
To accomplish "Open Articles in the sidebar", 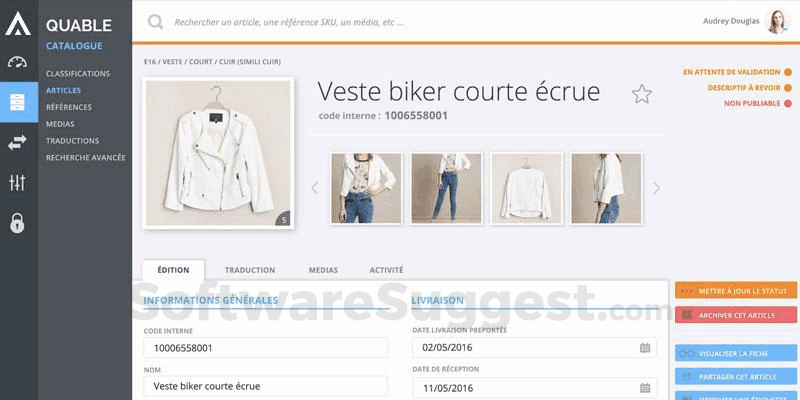I will (63, 90).
